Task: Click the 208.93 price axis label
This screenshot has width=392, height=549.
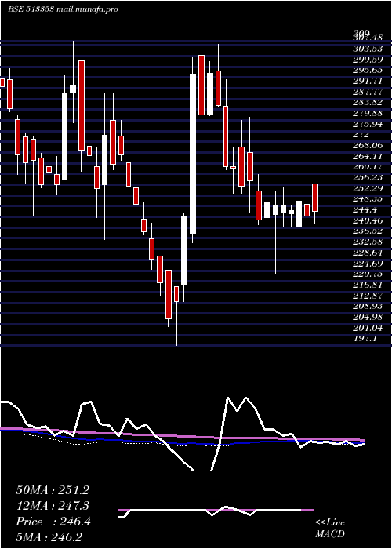Action: point(368,307)
